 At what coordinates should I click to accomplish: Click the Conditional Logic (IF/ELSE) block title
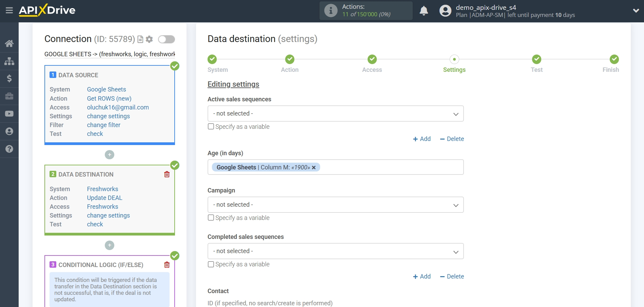pyautogui.click(x=101, y=265)
